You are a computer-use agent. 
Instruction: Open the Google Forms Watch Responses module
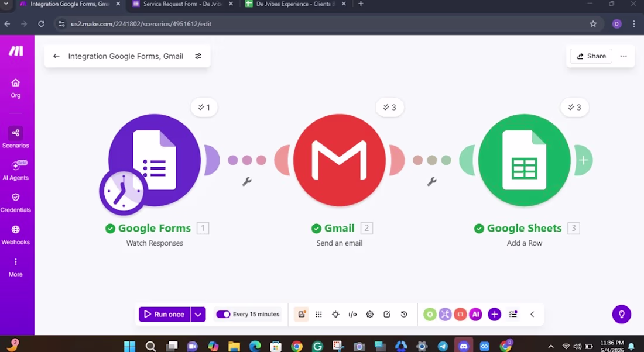(155, 160)
